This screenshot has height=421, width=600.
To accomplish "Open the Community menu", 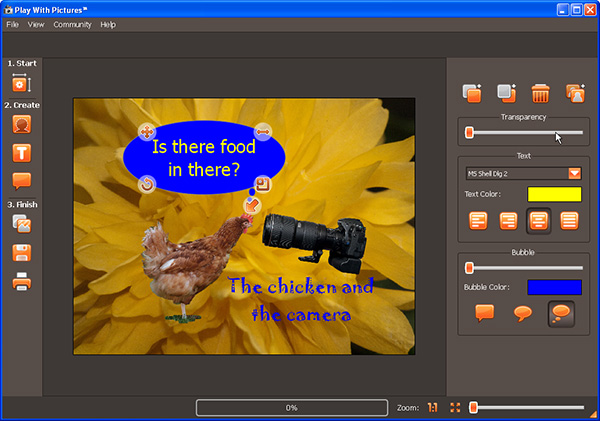I will pos(72,24).
